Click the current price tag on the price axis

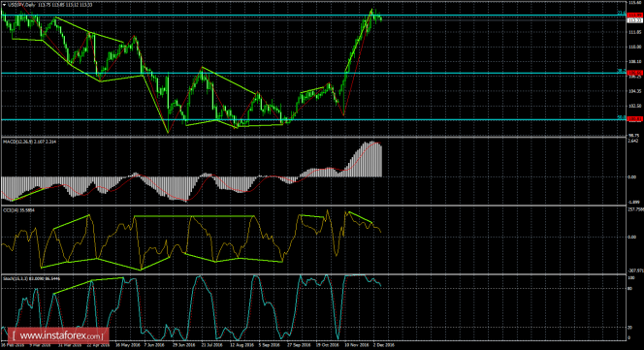pos(635,19)
